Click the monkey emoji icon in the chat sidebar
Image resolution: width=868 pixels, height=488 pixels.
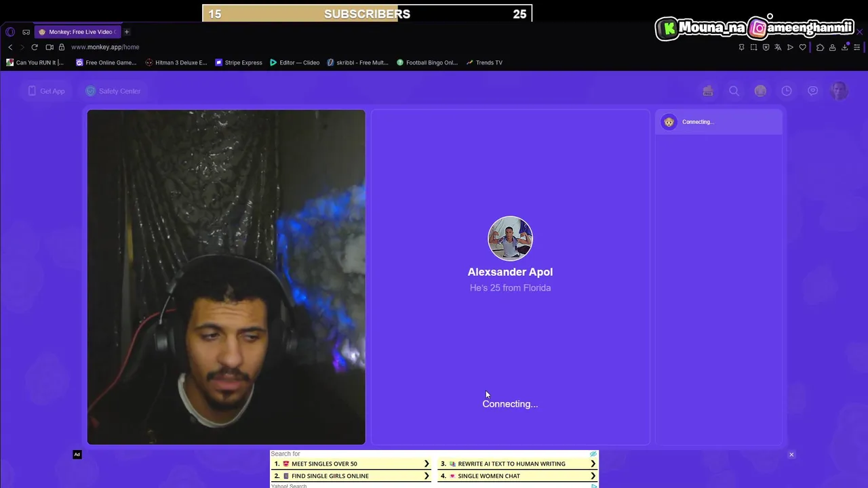(x=669, y=122)
